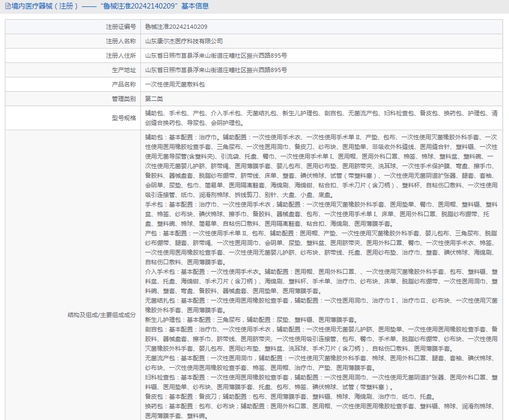
Task: Click the paragraph starting 手术包：基本配置
Action: click(x=321, y=214)
